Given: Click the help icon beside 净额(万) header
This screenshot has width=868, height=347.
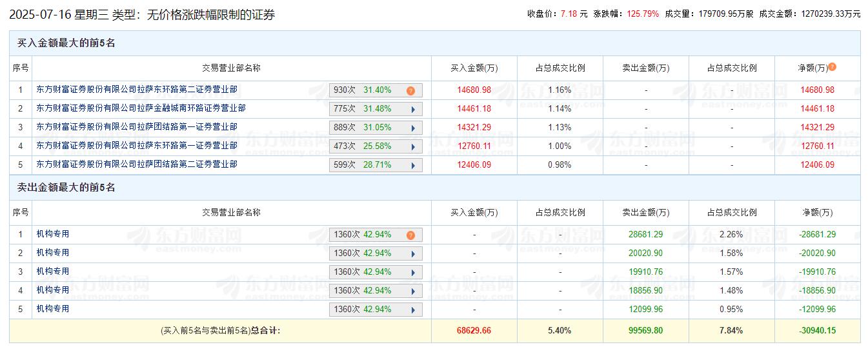Looking at the screenshot, I should pos(832,67).
